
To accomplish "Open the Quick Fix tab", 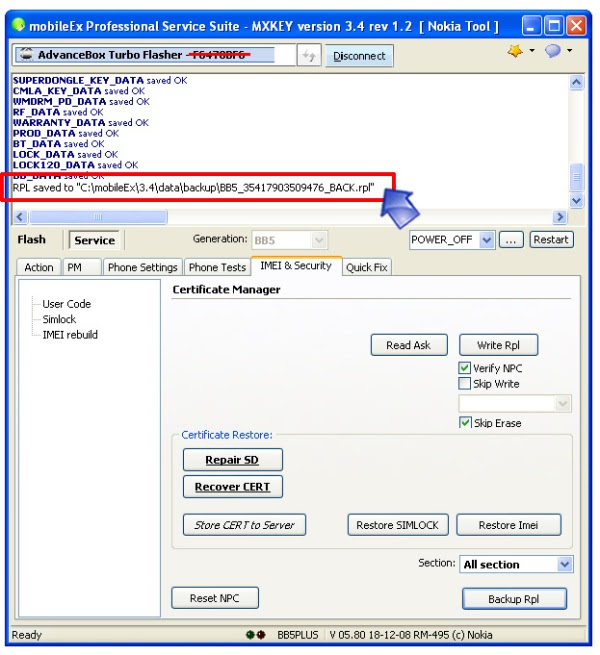I will 366,267.
